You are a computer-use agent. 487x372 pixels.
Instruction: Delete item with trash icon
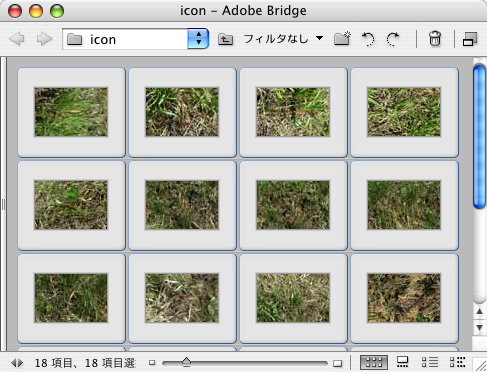(435, 39)
